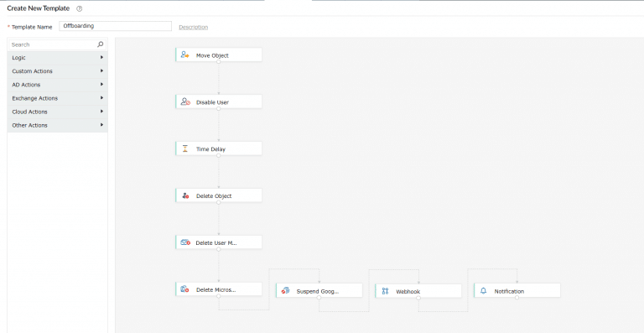Click the Delete Object output connector
644x333 pixels.
219,202
